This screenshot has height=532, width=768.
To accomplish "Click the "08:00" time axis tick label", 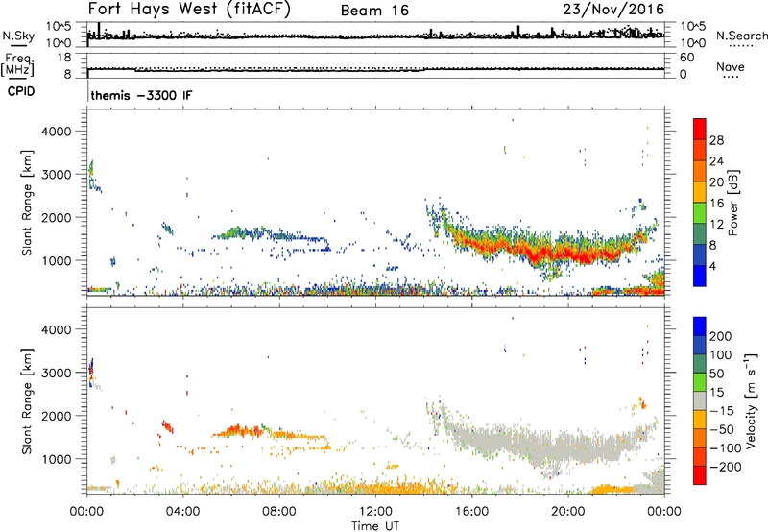I will [x=279, y=512].
